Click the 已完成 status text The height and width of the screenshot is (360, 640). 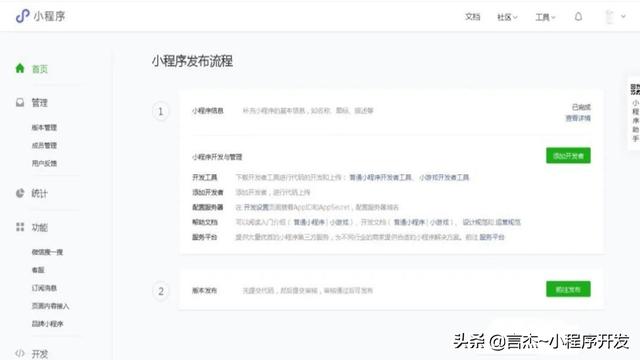tap(581, 107)
